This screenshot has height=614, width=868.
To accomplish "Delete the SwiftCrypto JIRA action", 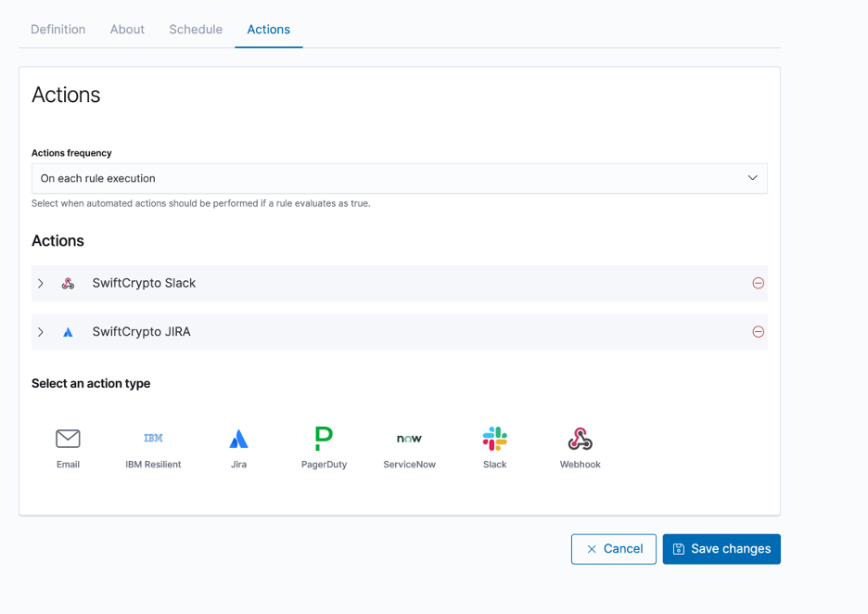I will pos(759,332).
